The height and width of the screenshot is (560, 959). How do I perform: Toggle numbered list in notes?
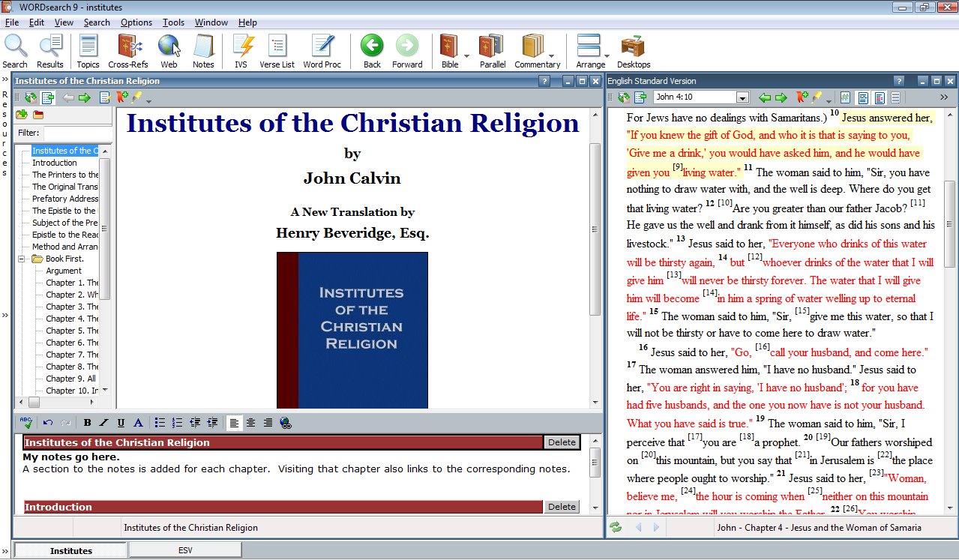[177, 423]
